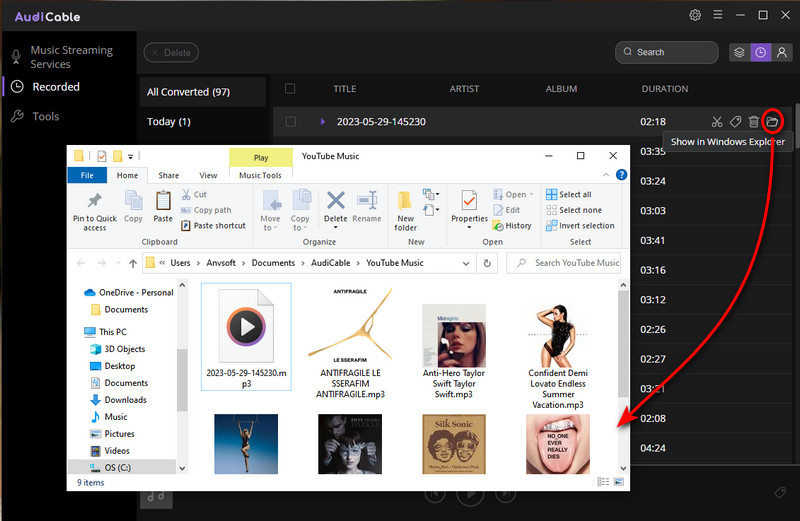Open the File tab in Explorer
Image resolution: width=800 pixels, height=521 pixels.
[x=87, y=175]
